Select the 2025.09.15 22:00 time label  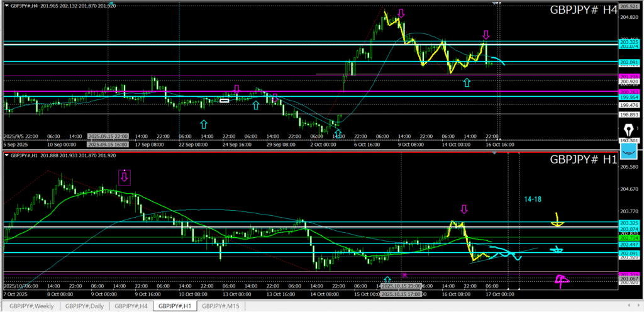(x=108, y=136)
